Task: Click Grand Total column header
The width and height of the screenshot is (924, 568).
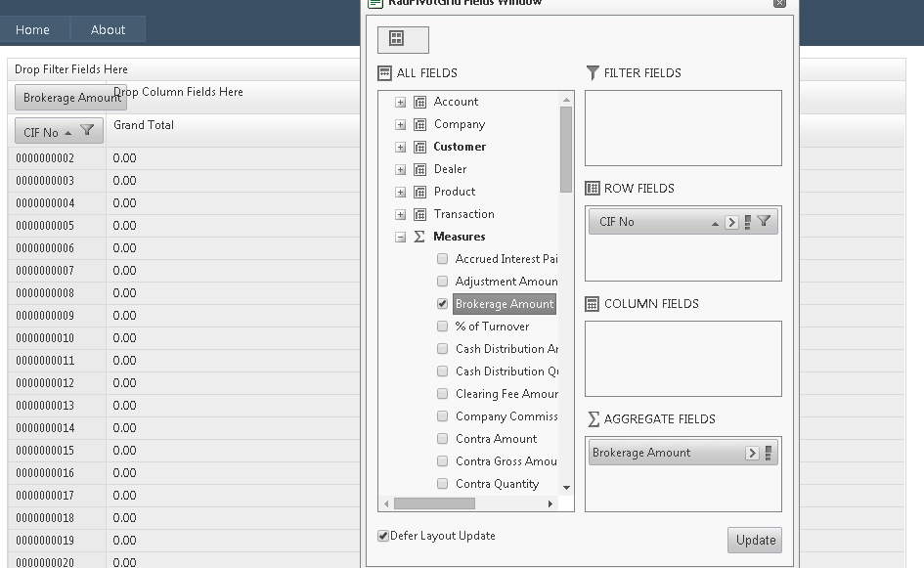Action: coord(144,125)
